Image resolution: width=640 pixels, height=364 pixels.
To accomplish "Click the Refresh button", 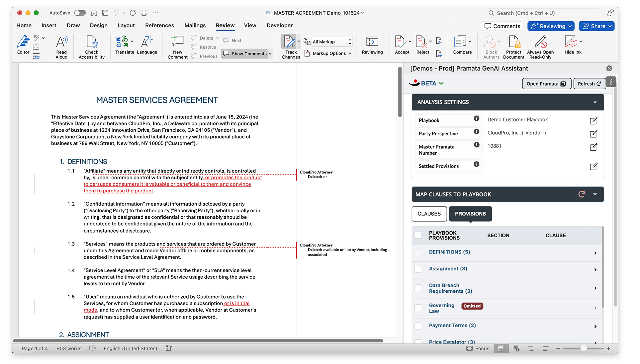I will (589, 84).
